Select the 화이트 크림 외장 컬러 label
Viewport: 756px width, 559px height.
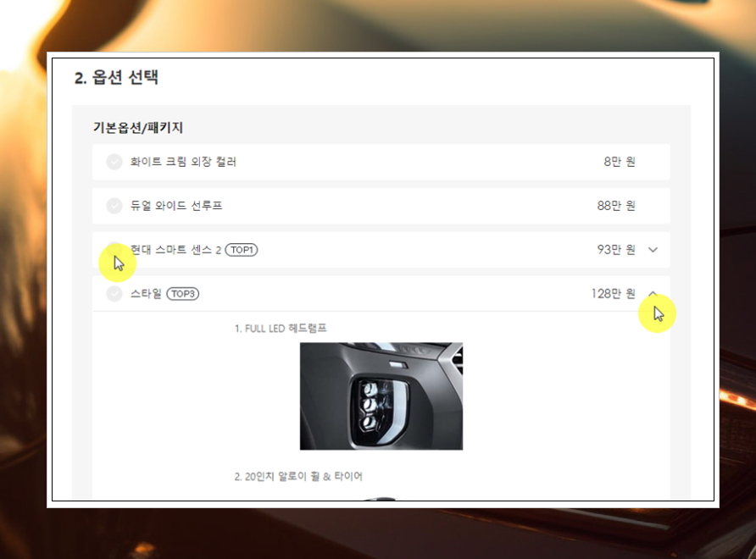[183, 162]
